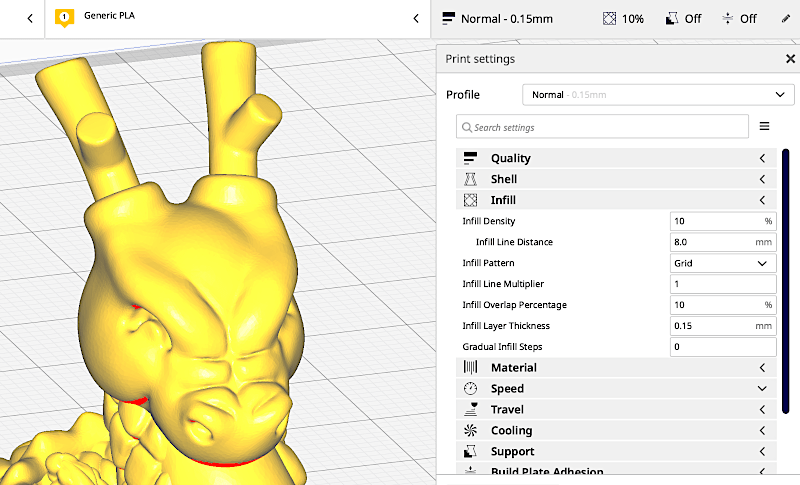800x485 pixels.
Task: Click the Infill Density value field
Action: [x=723, y=221]
